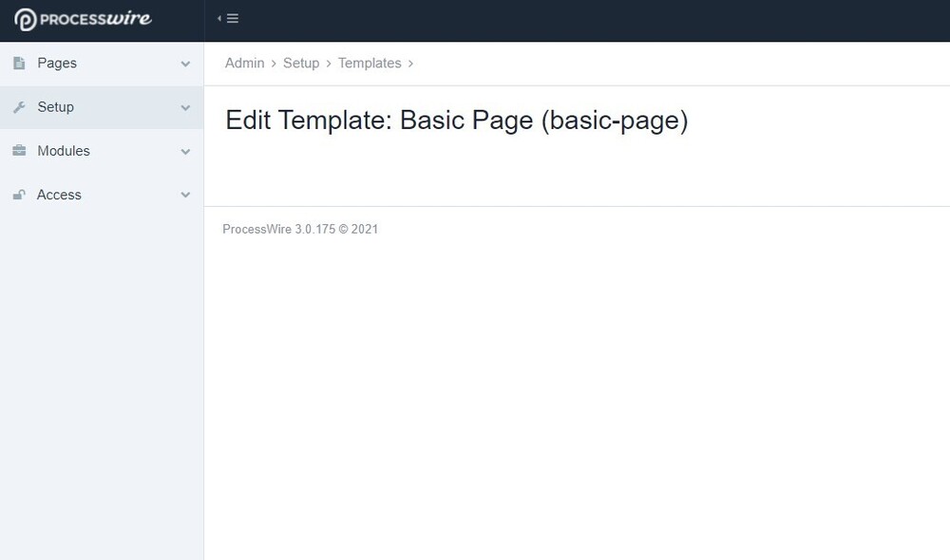Image resolution: width=950 pixels, height=560 pixels.
Task: Open the Setup entry in the sidebar
Action: tap(57, 106)
